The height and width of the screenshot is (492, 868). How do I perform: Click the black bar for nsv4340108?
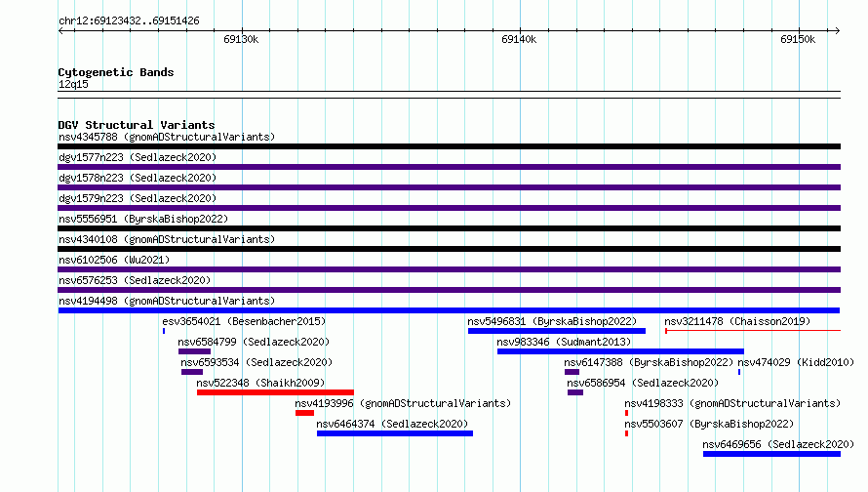coord(449,249)
